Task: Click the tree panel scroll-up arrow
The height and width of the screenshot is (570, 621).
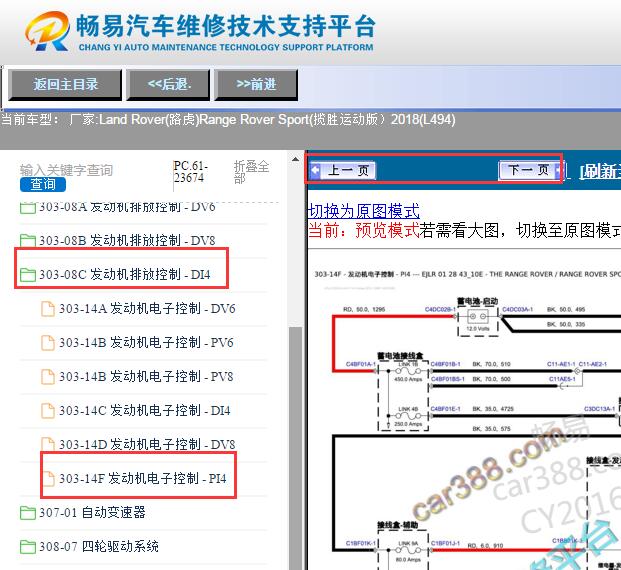Action: (x=295, y=159)
